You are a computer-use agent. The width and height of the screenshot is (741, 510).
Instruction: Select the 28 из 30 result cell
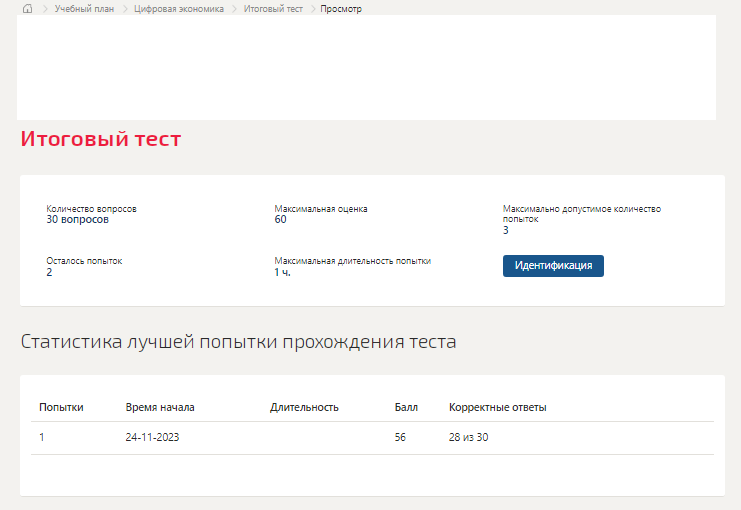point(468,437)
